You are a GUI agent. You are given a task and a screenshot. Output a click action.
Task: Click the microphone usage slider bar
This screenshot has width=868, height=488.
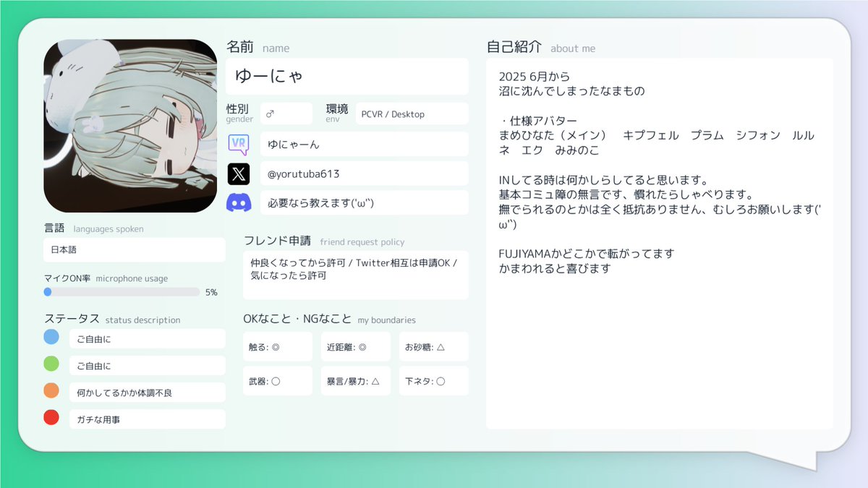[122, 292]
